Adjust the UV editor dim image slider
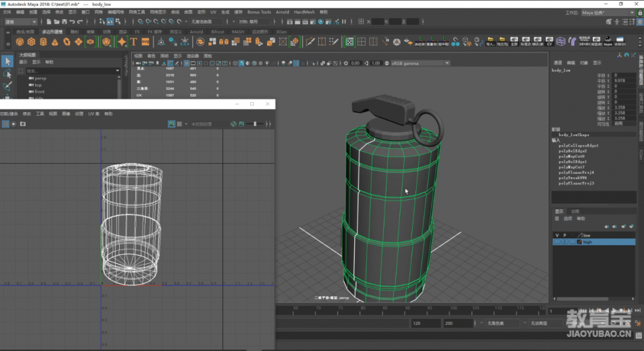 coord(255,124)
